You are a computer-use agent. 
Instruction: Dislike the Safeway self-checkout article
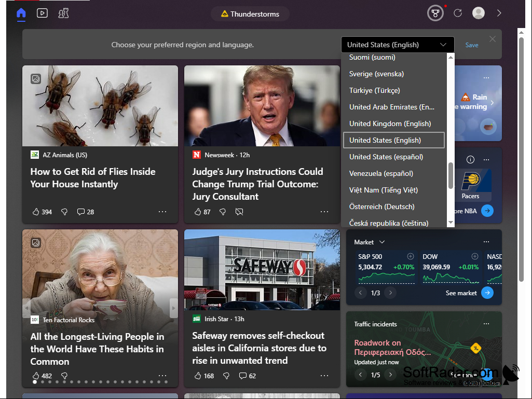pos(226,376)
